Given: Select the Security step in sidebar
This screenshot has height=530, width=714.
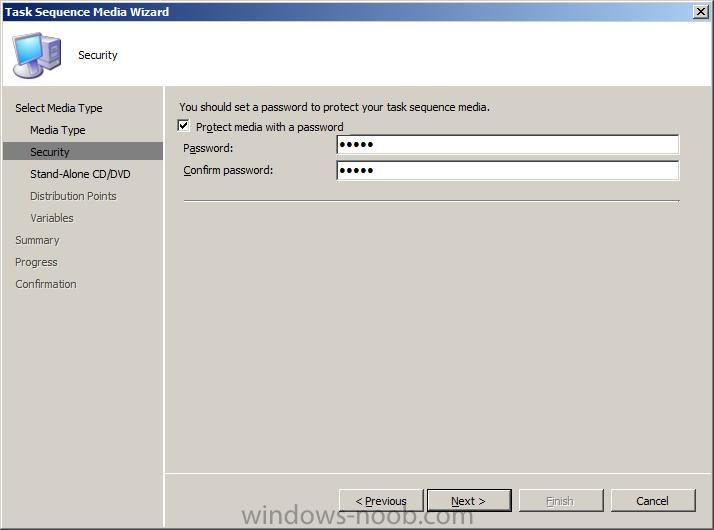Looking at the screenshot, I should point(83,152).
